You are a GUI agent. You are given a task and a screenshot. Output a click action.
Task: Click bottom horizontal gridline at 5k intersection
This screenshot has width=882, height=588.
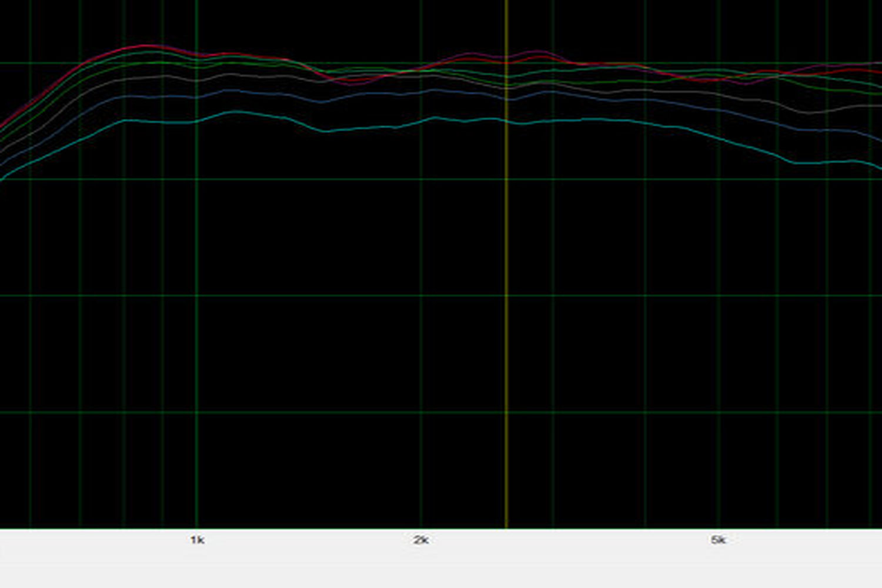[718, 412]
